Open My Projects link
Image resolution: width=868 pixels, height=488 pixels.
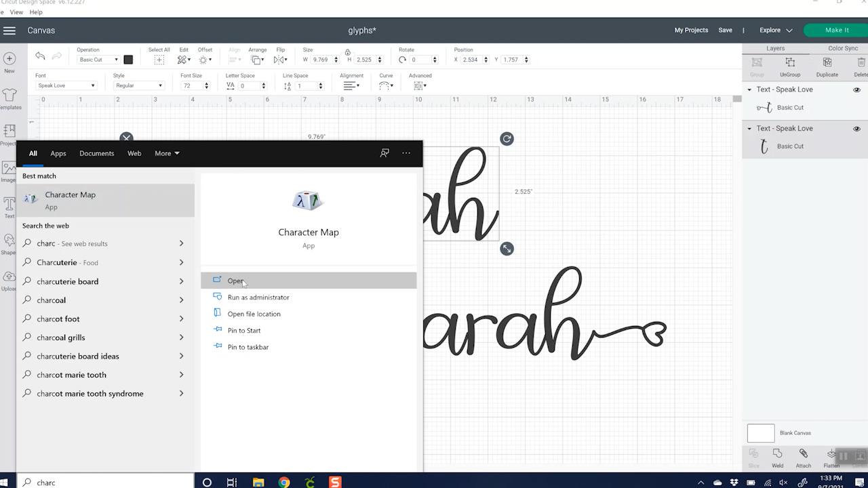pos(691,30)
